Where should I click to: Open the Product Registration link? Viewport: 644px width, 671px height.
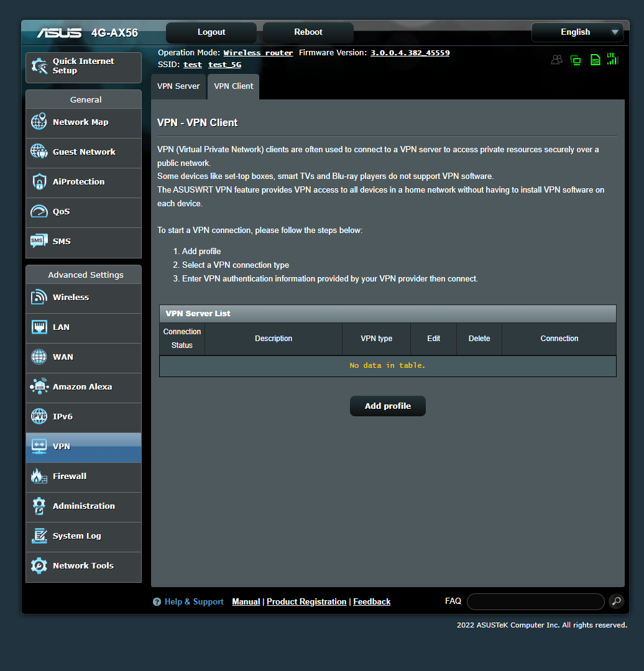306,601
